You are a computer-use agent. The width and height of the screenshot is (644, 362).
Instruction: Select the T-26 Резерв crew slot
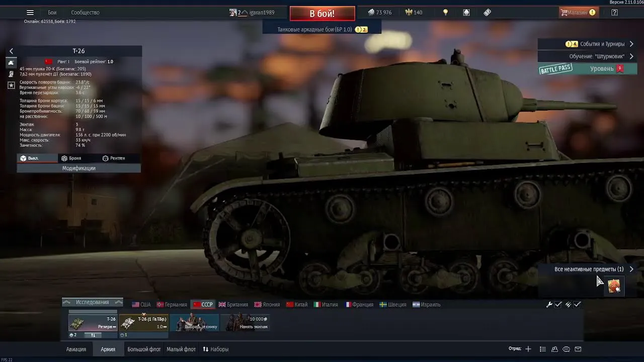point(93,323)
